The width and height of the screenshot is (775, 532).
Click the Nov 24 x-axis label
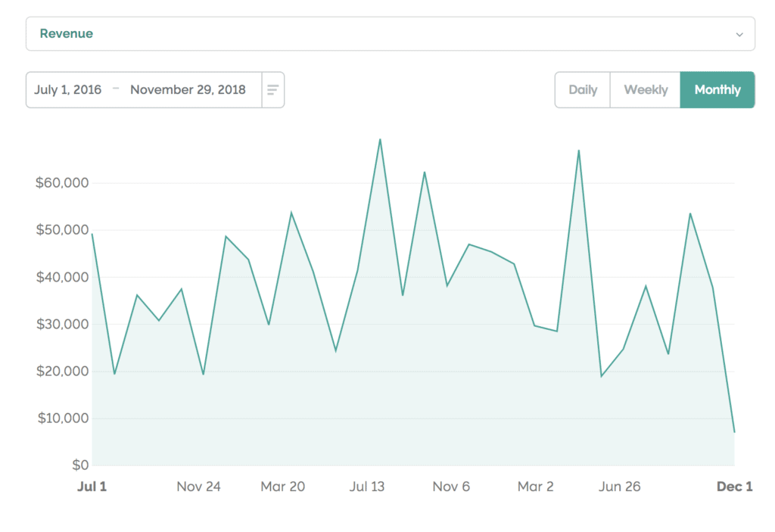pos(198,487)
